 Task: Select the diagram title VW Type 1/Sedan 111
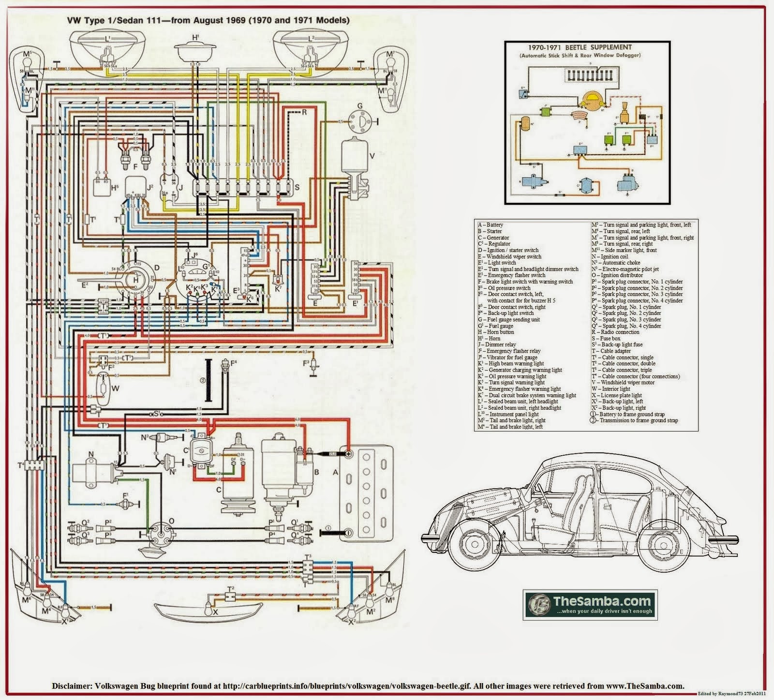point(208,20)
